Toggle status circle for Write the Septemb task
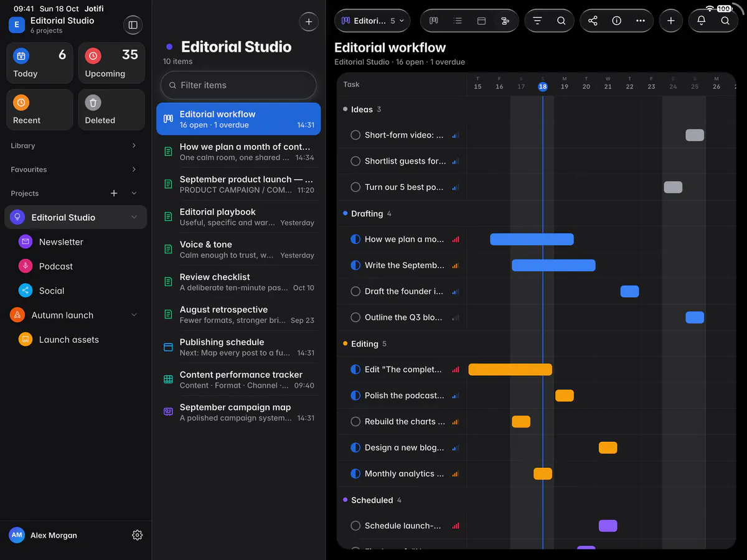 355,265
